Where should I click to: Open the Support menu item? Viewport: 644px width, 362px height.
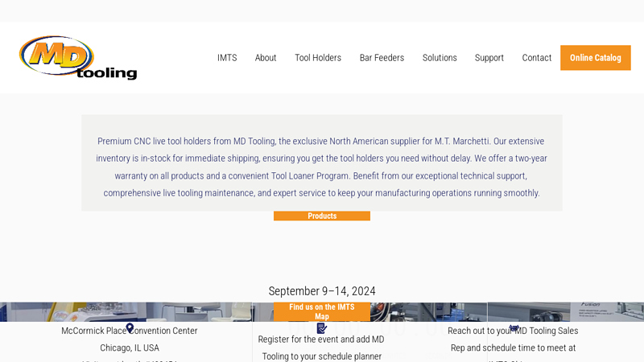point(489,58)
